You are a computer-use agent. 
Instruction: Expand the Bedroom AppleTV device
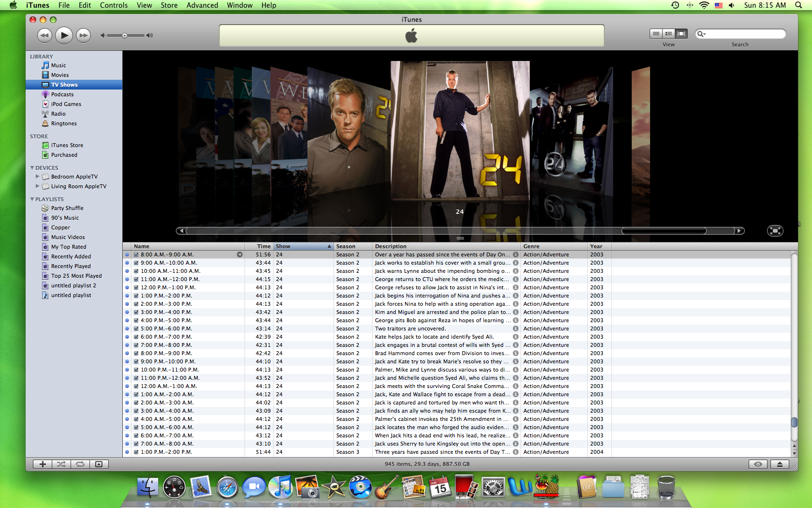[x=38, y=177]
